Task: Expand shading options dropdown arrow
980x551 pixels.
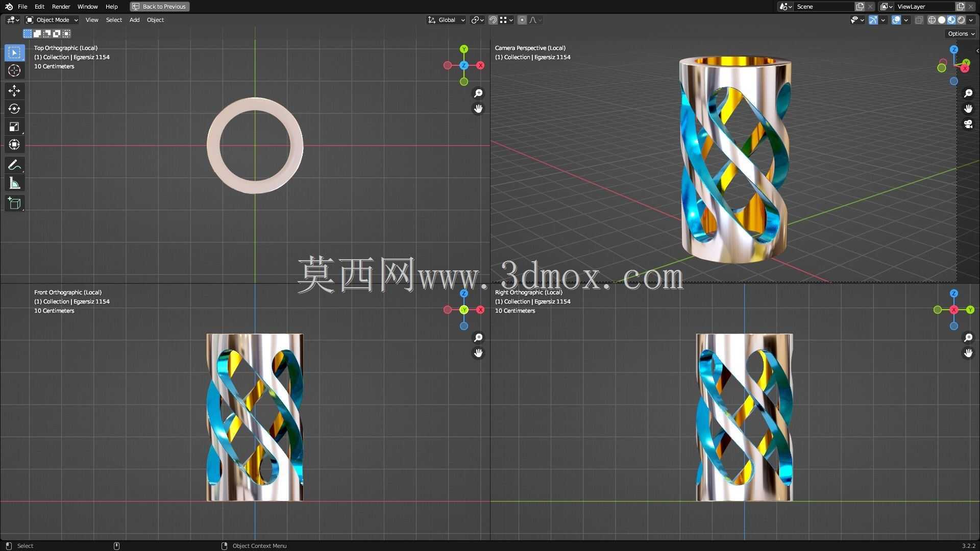Action: tap(971, 20)
